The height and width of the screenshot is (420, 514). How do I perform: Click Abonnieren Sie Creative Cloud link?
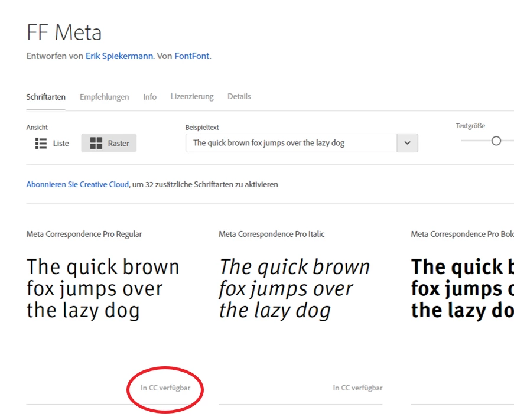pyautogui.click(x=77, y=184)
